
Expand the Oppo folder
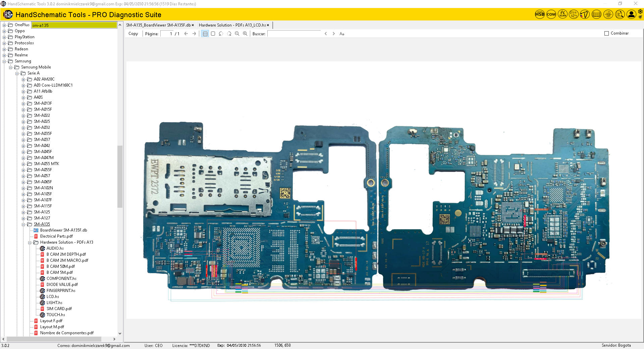(4, 31)
